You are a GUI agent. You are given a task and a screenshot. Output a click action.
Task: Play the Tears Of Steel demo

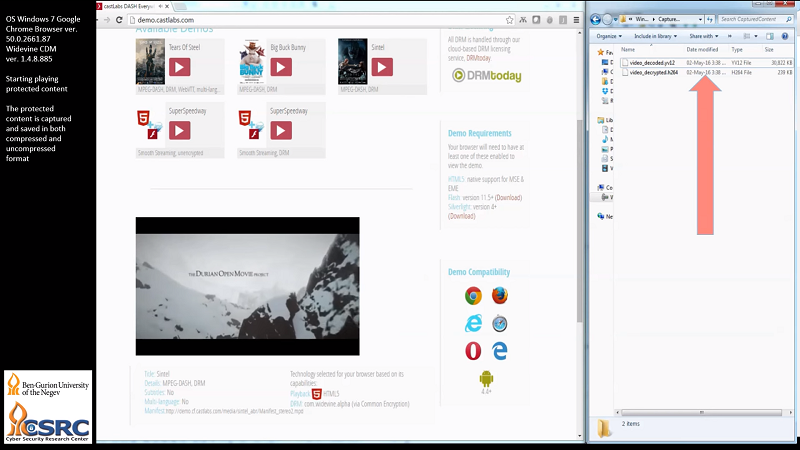coord(179,67)
